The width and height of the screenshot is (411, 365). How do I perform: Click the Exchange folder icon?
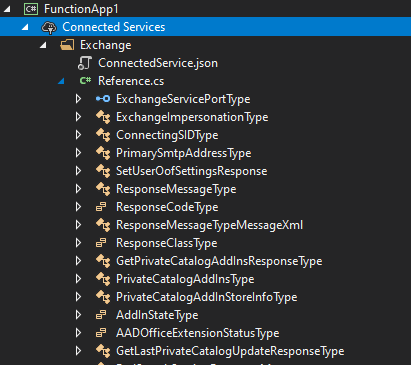[x=67, y=45]
